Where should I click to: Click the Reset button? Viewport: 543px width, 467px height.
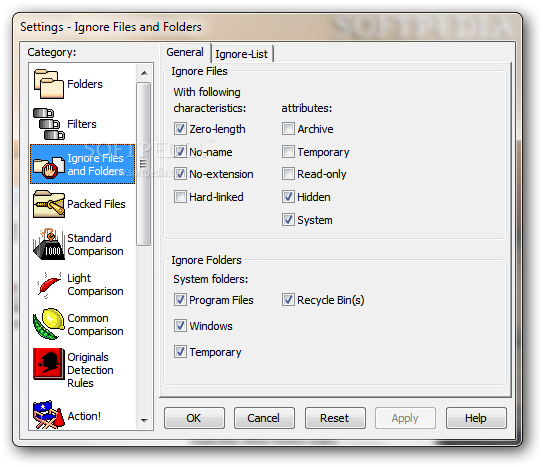click(335, 418)
